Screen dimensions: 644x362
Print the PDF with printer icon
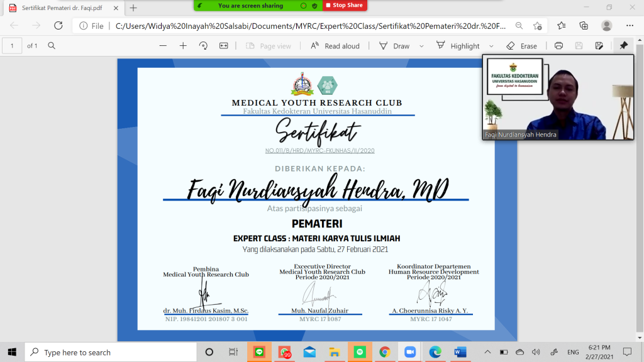click(558, 45)
